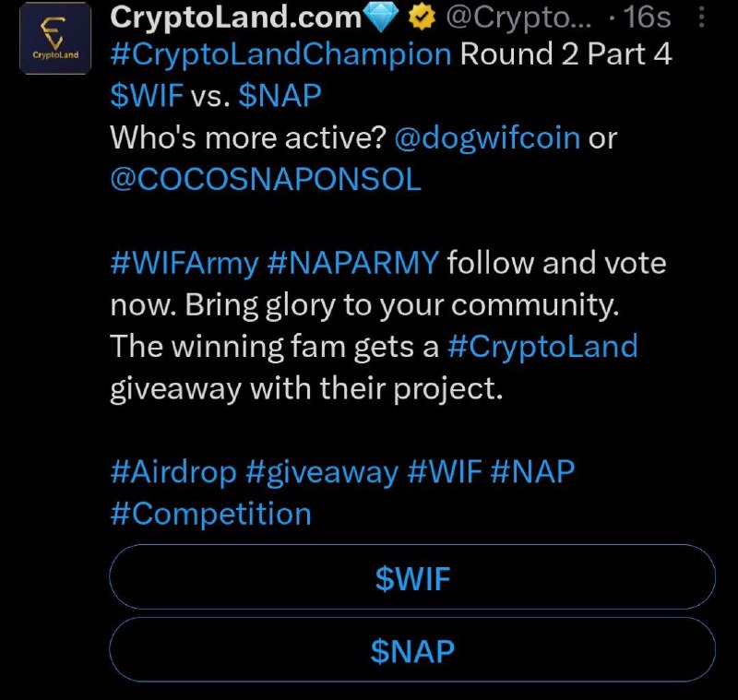738x700 pixels.
Task: Visit the @COCOSNAPONSOL mention
Action: [266, 180]
